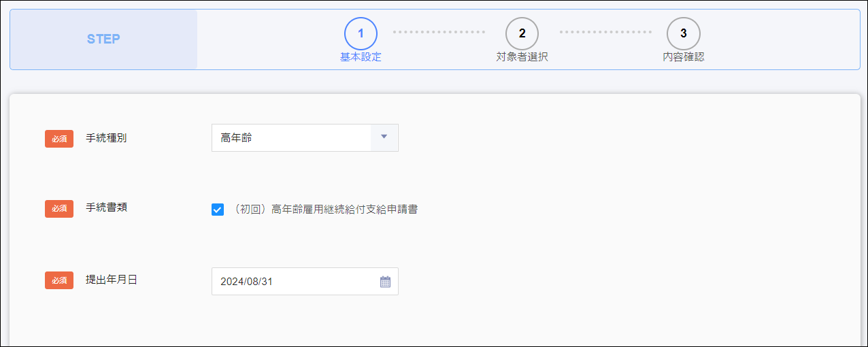This screenshot has height=347, width=868.
Task: Click 必須 badge beside 手続種別
Action: [x=59, y=139]
